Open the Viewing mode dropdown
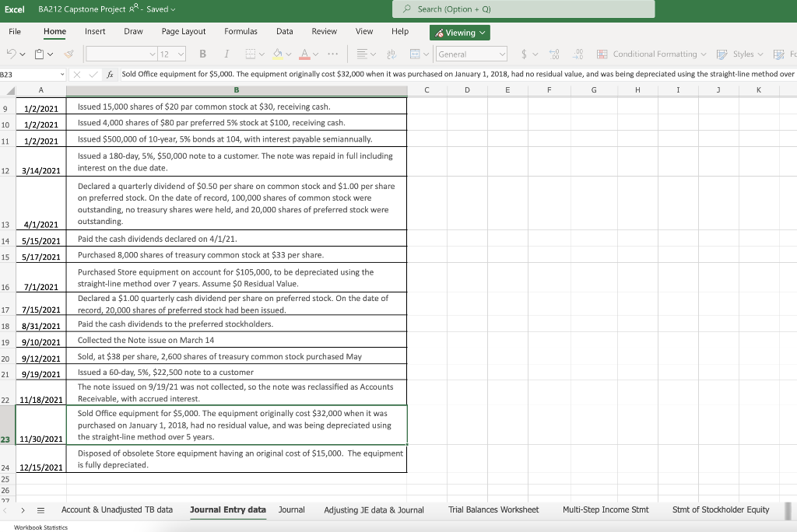 point(459,33)
